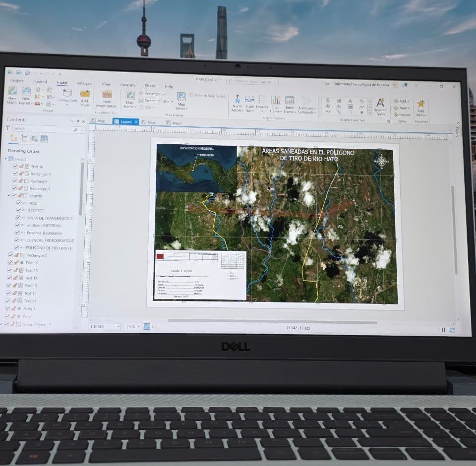Select List By Element Type icon

(24, 138)
